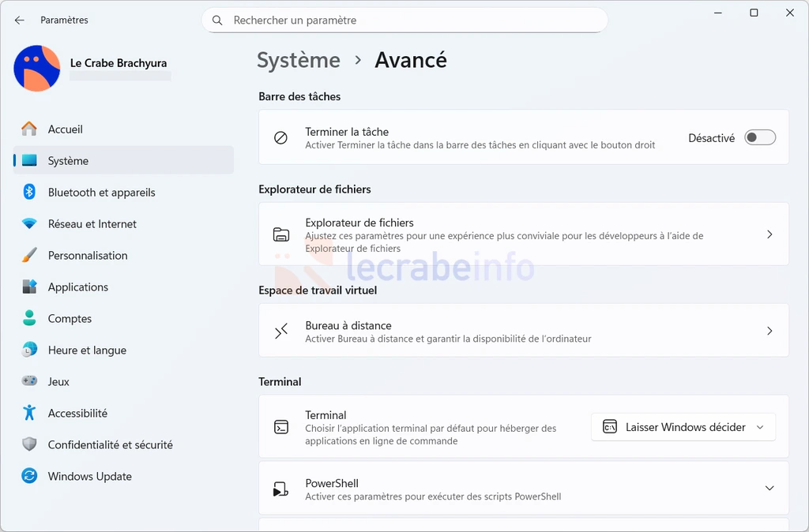Open Bluetooth et appareils section
This screenshot has height=532, width=809.
click(123, 192)
